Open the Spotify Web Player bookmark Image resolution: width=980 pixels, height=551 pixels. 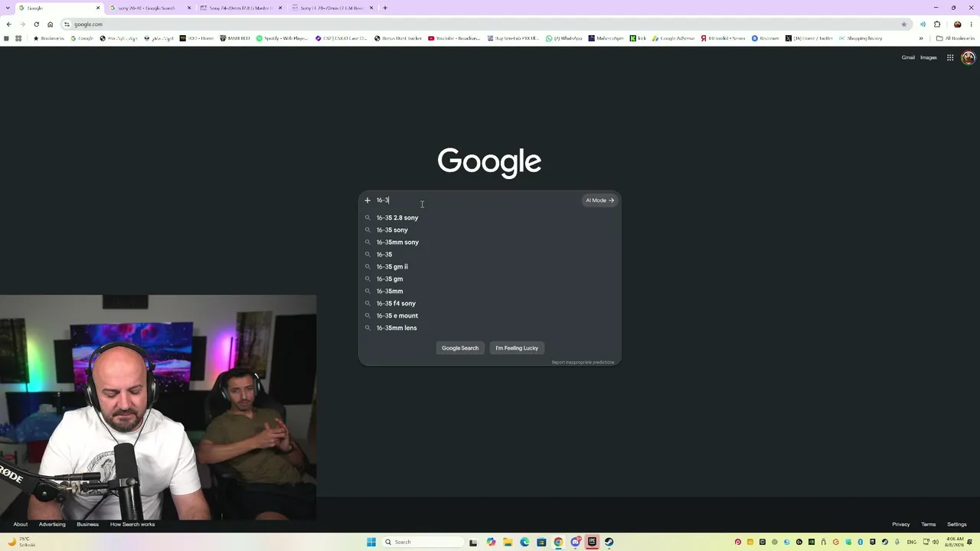pyautogui.click(x=282, y=38)
